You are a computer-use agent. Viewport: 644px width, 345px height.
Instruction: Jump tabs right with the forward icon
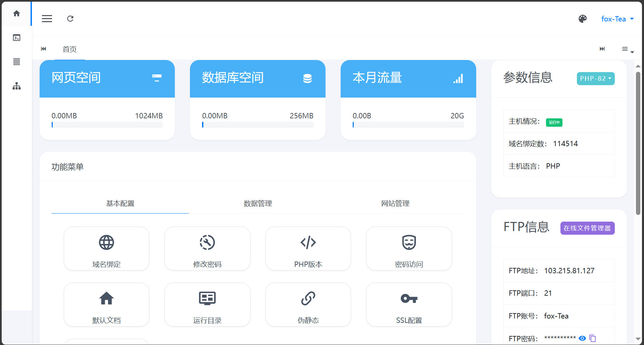(x=602, y=49)
